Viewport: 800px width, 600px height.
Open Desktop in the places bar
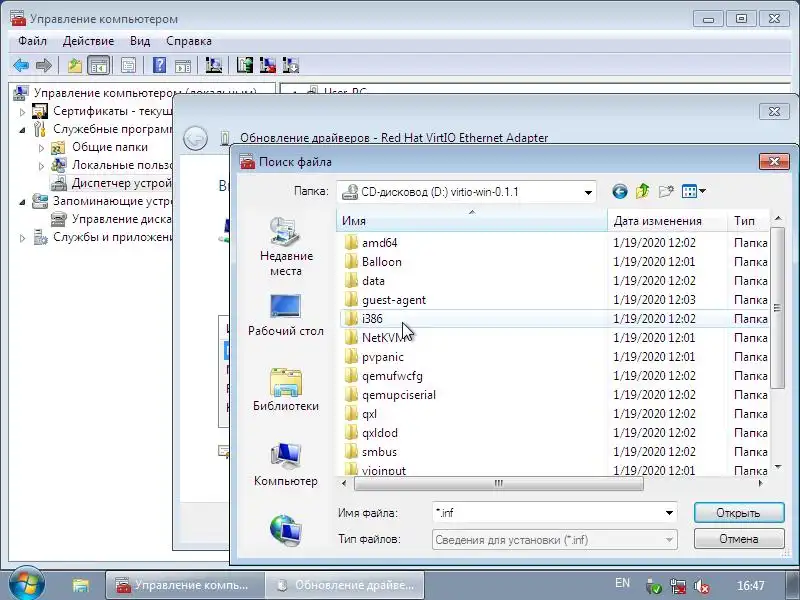pos(285,315)
